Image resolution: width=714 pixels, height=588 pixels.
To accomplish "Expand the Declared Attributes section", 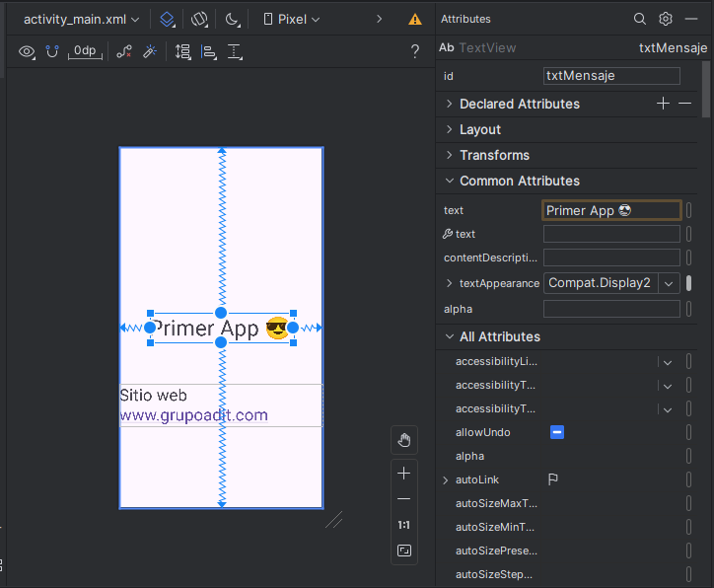I will coord(519,104).
